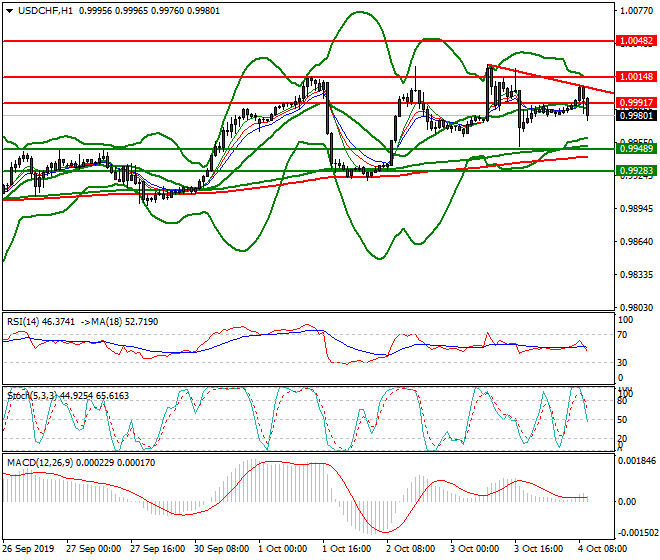Click the Stochastic scale value 50
Screen dimensions: 660x560
pyautogui.click(x=623, y=420)
